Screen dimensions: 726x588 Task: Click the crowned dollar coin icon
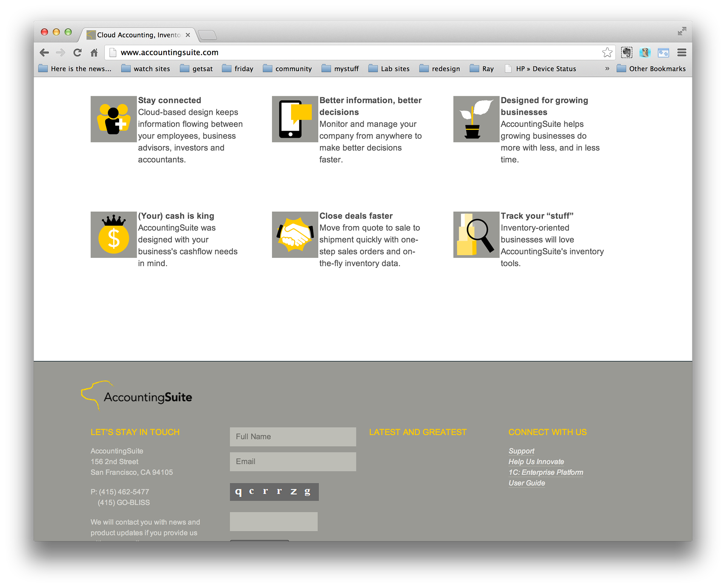[x=113, y=235]
